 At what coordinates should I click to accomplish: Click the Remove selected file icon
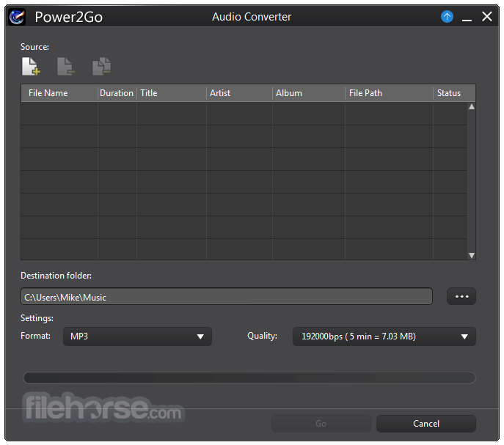pos(66,67)
